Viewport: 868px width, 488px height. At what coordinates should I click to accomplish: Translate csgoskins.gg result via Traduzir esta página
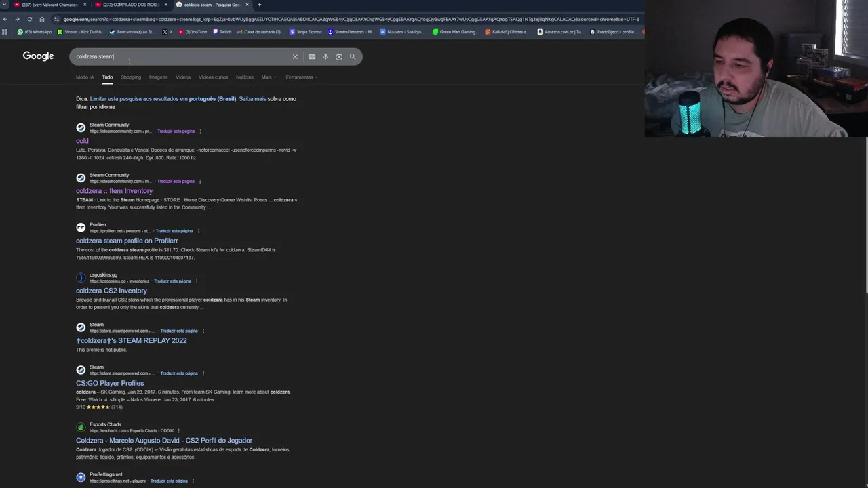click(172, 281)
